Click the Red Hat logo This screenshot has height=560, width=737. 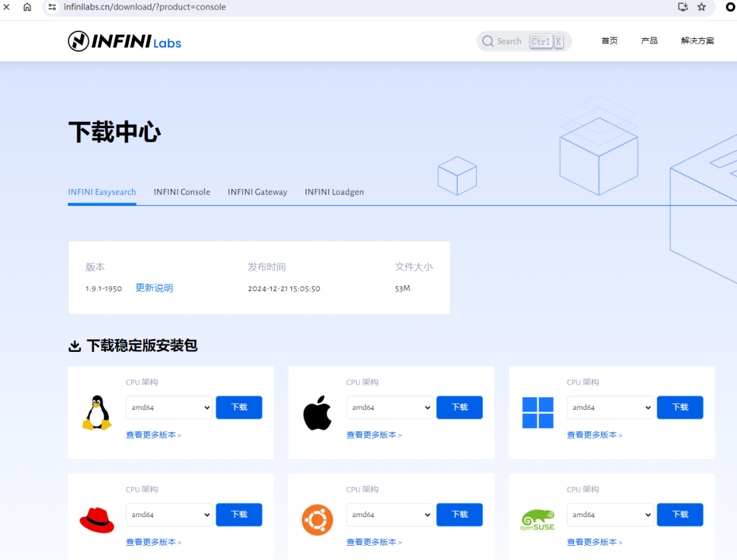(x=97, y=520)
